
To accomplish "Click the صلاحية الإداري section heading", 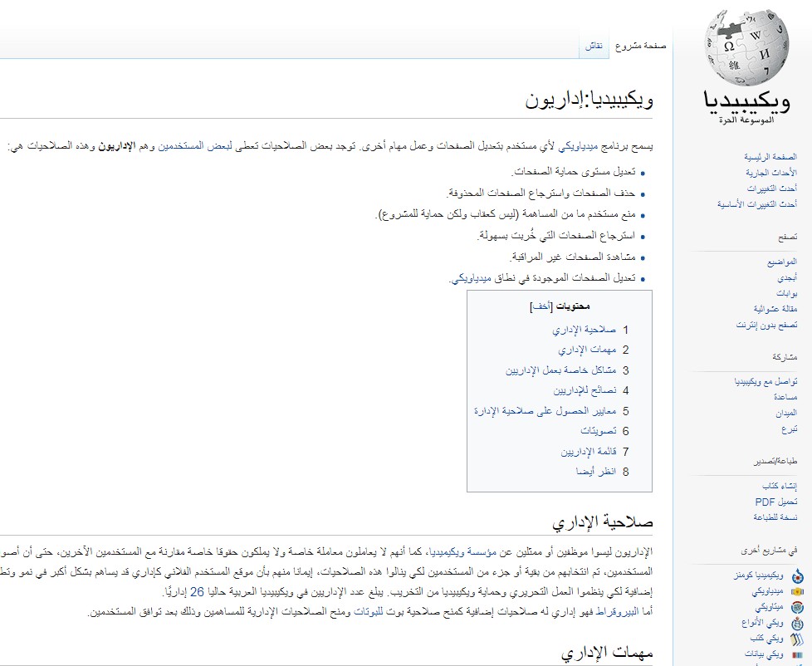I will pyautogui.click(x=603, y=522).
